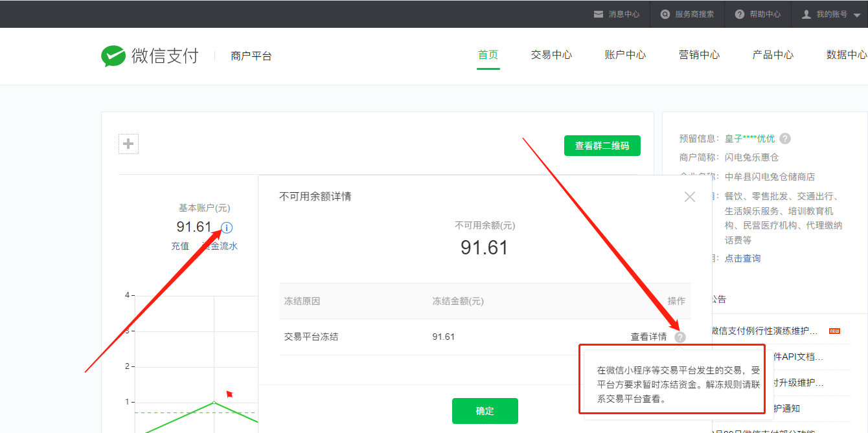Click the 微信支付 logo

[150, 56]
